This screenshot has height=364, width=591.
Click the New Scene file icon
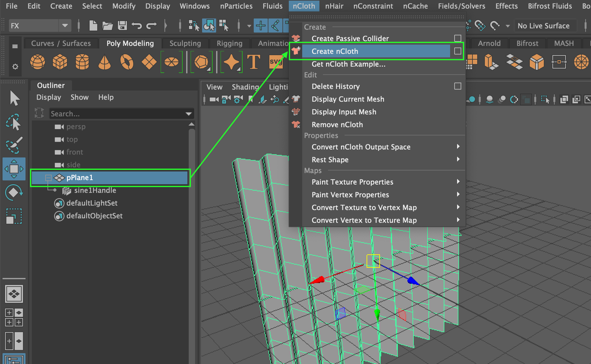coord(93,25)
